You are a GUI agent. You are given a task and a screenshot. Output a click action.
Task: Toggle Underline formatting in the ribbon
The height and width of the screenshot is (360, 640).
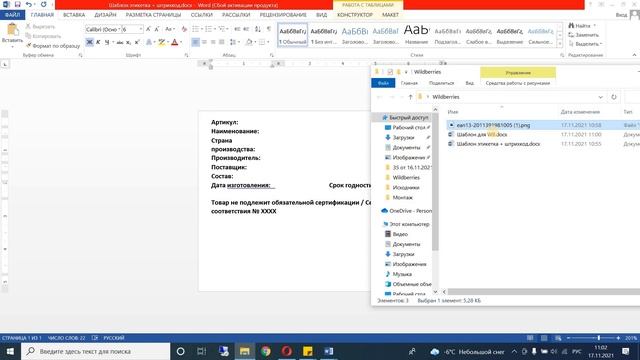[x=107, y=42]
